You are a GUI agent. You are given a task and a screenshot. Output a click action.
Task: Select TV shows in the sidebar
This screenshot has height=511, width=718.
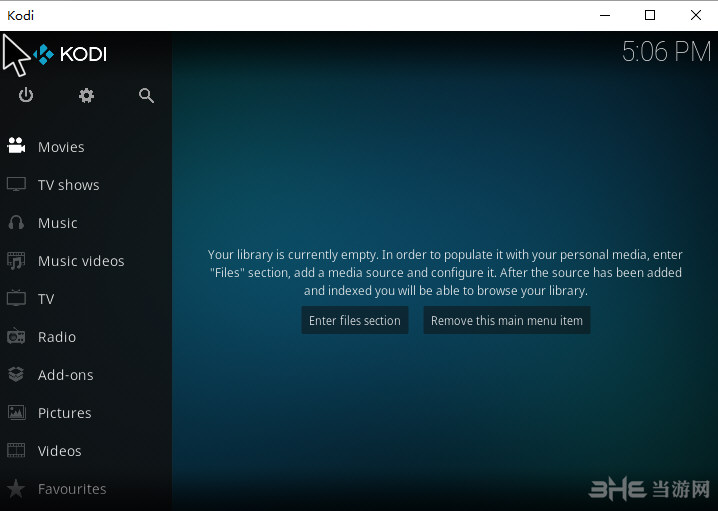tap(86, 185)
